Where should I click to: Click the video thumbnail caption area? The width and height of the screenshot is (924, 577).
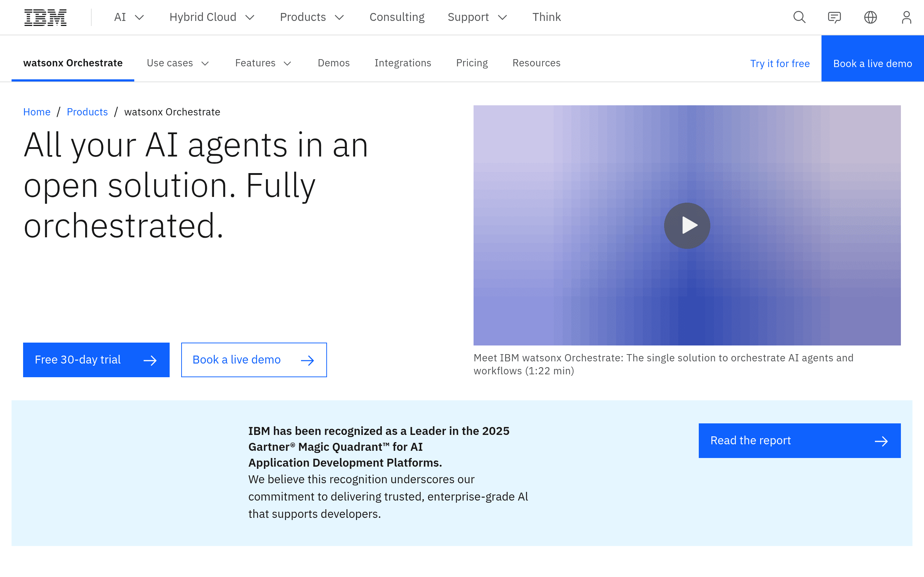[664, 364]
